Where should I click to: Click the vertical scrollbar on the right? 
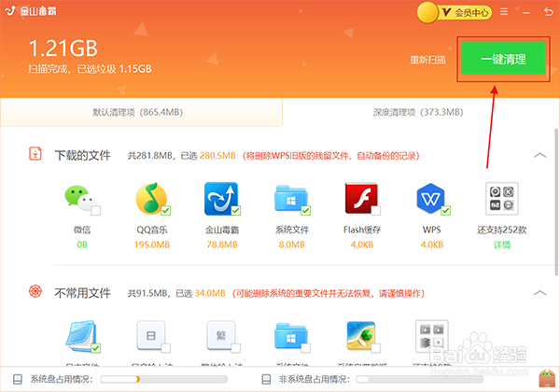[556, 202]
